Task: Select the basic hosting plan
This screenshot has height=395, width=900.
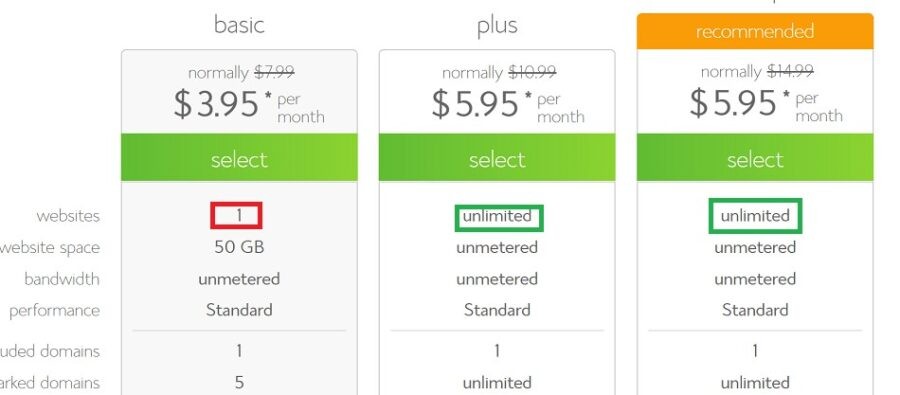Action: coord(239,158)
